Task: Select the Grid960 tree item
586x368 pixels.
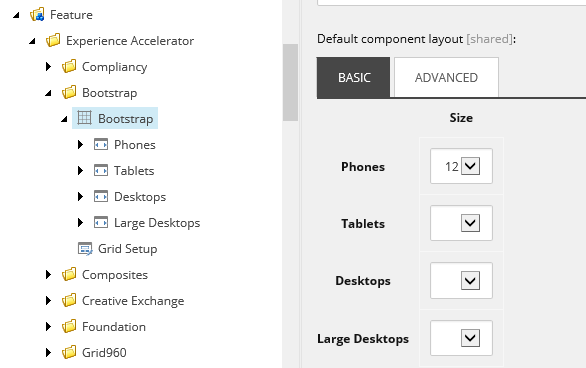Action: 104,353
